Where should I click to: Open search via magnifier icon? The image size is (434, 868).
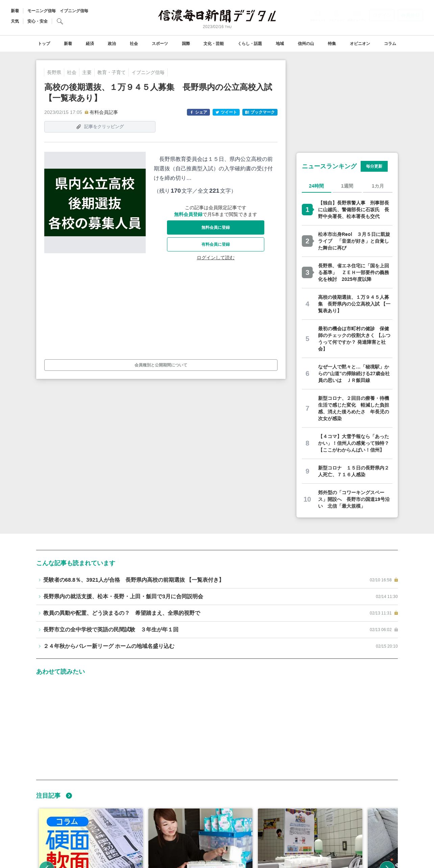coord(60,21)
